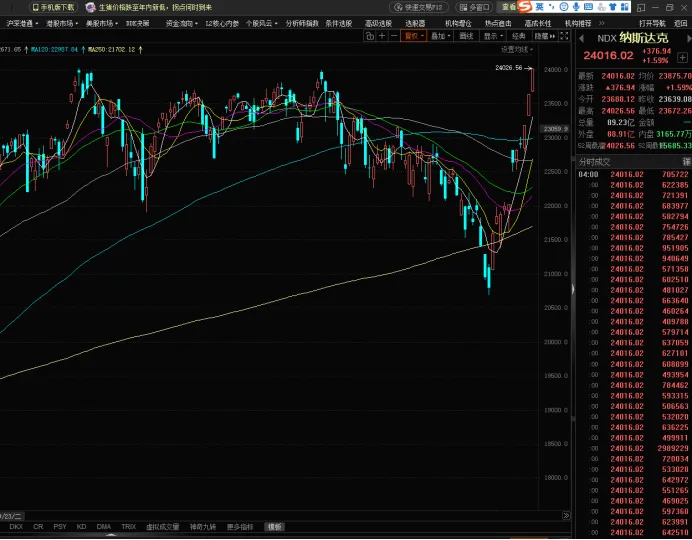This screenshot has width=692, height=540.
Task: Open Sogou toolbox grid icon
Action: pyautogui.click(x=625, y=7)
